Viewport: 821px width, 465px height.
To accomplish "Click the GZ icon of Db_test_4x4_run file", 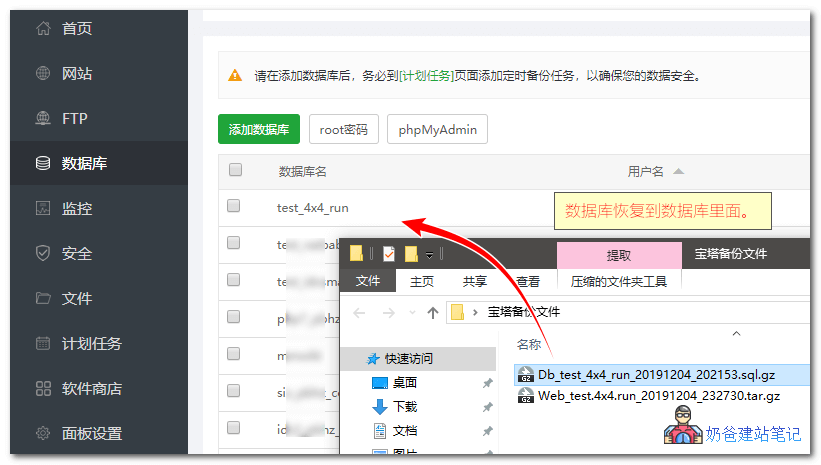I will pyautogui.click(x=526, y=374).
